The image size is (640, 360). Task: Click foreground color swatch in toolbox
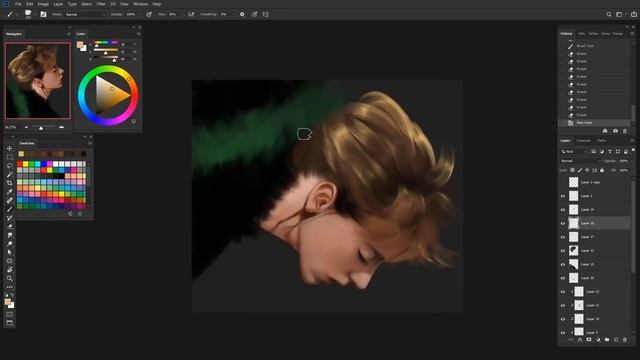[7, 302]
